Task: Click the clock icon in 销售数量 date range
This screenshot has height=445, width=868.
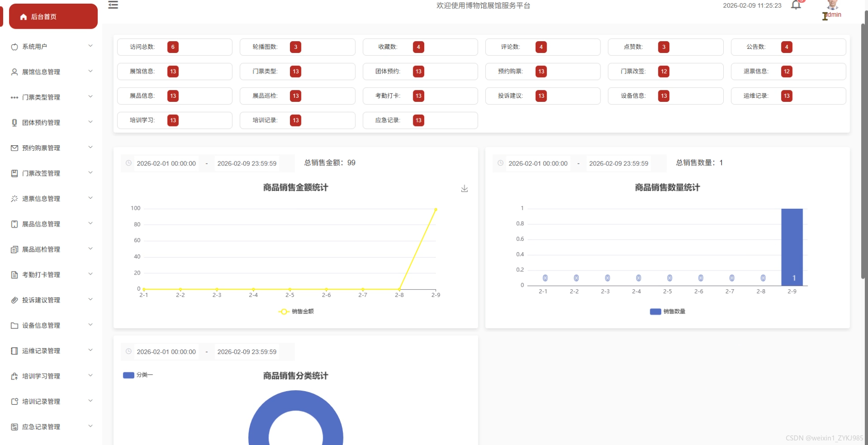Action: (500, 163)
